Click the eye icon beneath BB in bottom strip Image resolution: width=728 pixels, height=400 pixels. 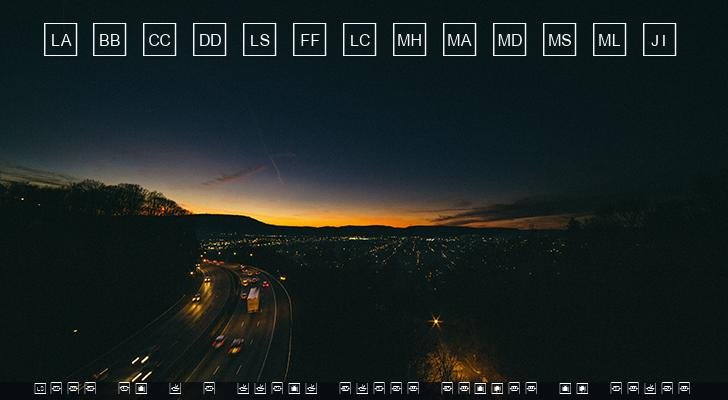pos(124,388)
